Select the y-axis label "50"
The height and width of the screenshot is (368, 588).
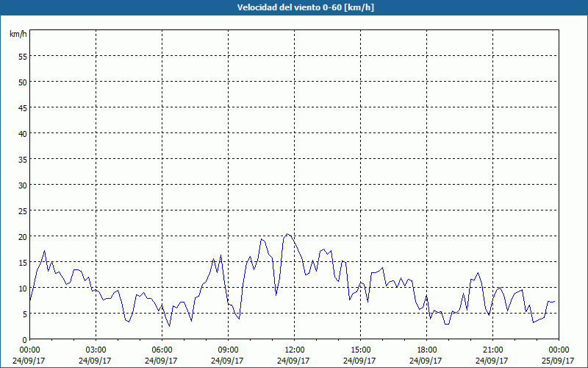pos(23,82)
